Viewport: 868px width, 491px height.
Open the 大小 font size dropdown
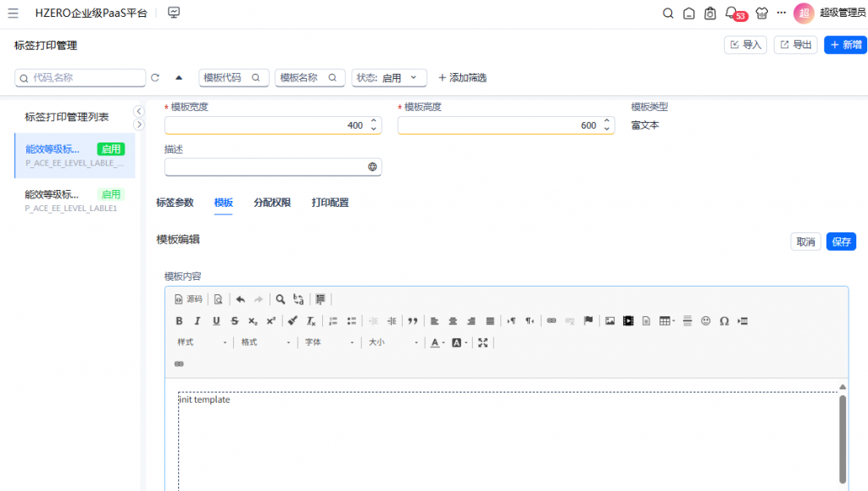(392, 343)
